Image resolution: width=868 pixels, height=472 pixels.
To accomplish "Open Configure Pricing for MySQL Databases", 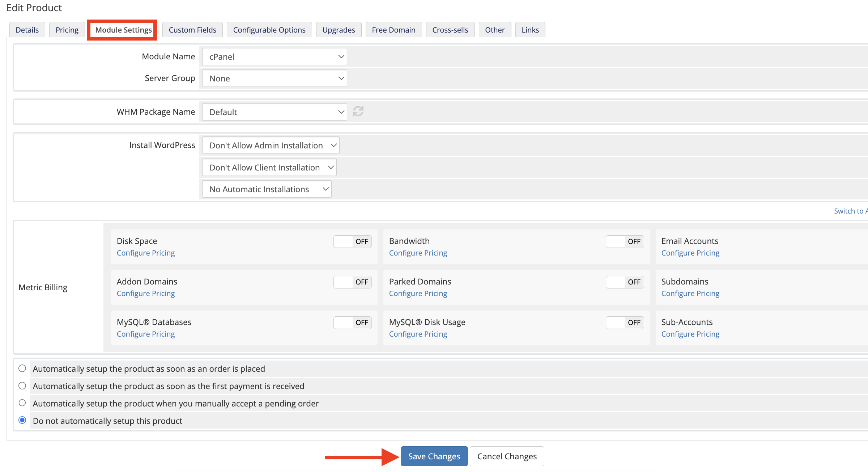I will (146, 334).
